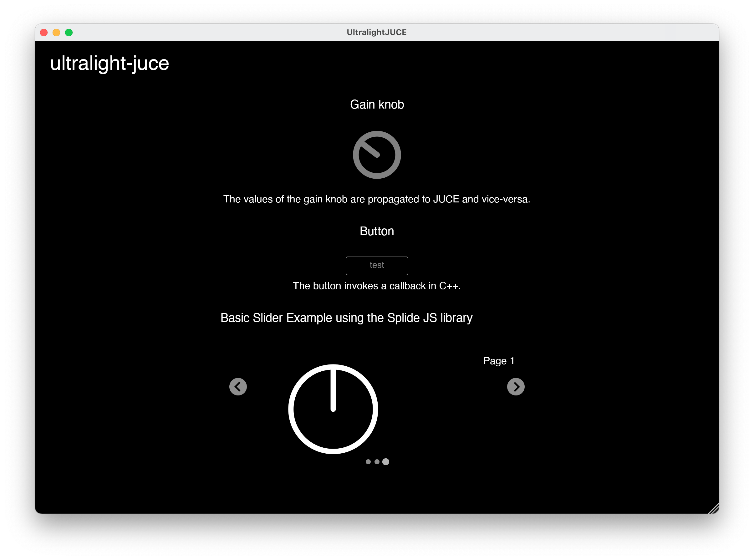
Task: Close the UltralightJUCE window
Action: [44, 33]
